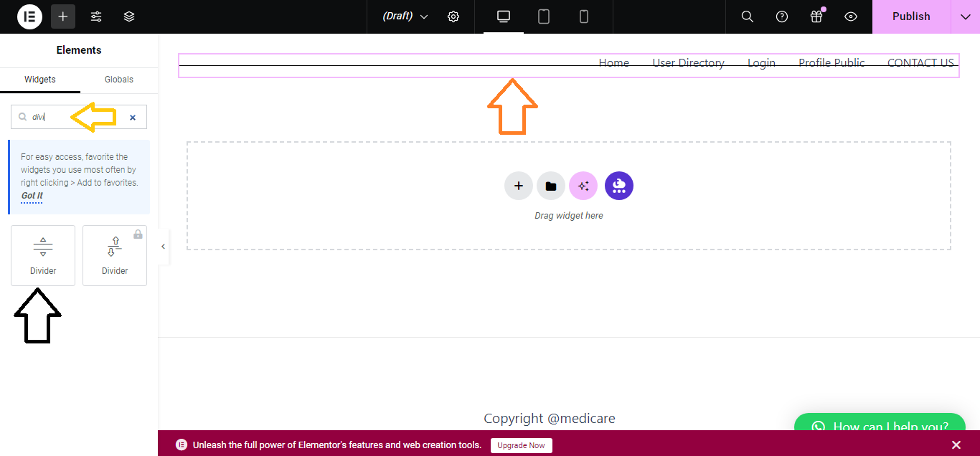Select the Widgets tab
The height and width of the screenshot is (456, 980).
pyautogui.click(x=40, y=80)
